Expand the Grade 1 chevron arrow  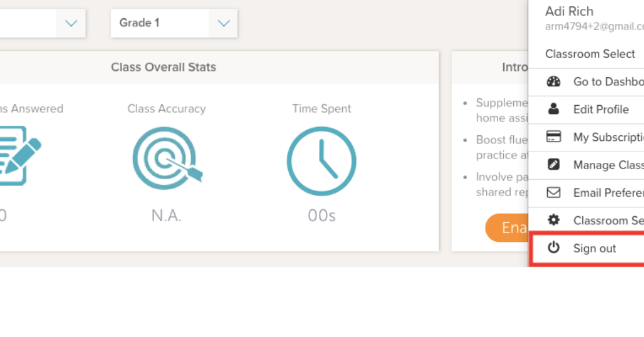pyautogui.click(x=223, y=23)
